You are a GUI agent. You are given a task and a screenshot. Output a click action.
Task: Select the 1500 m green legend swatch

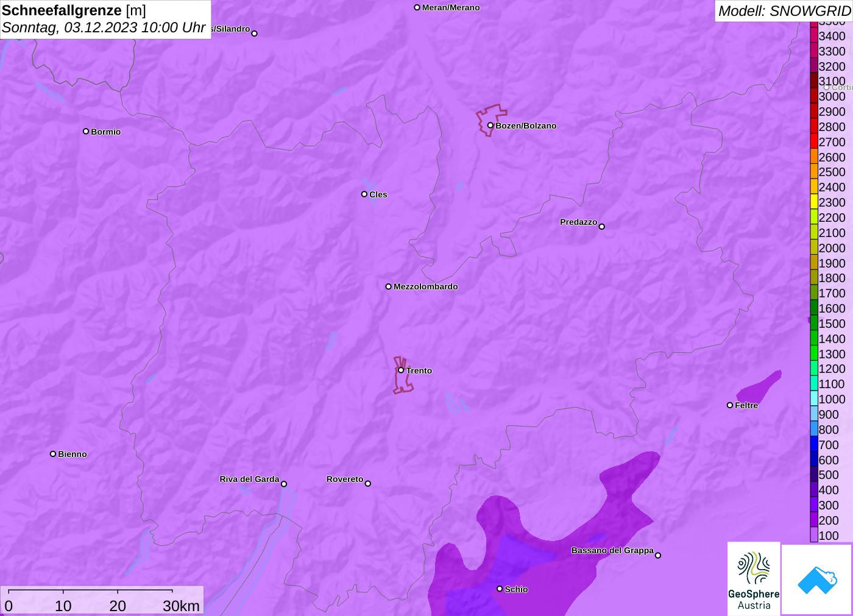point(814,323)
